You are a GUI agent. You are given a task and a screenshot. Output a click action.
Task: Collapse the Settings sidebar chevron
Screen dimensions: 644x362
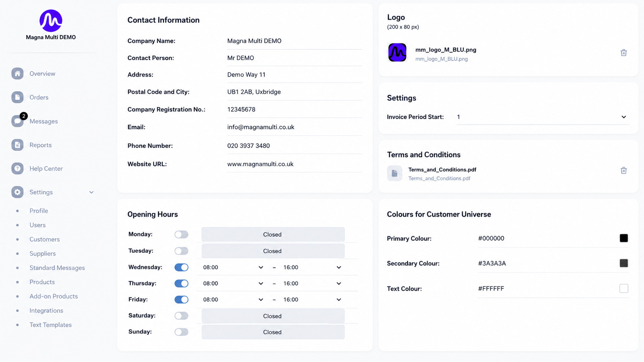(91, 192)
